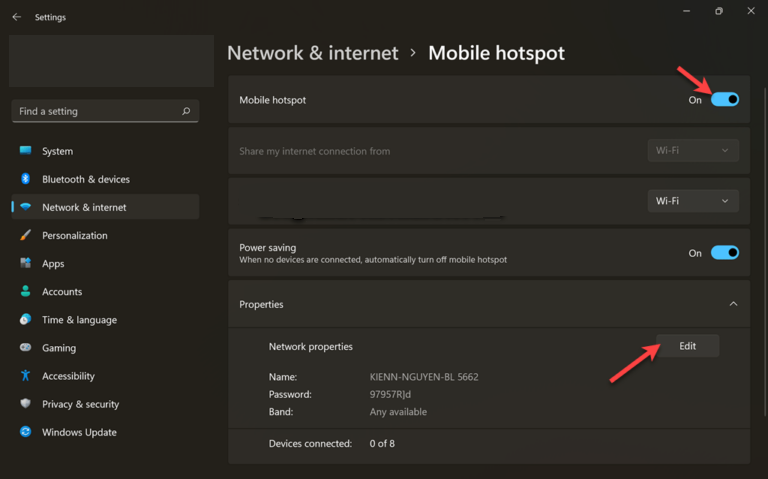Click the Network properties label
The height and width of the screenshot is (479, 768).
311,346
